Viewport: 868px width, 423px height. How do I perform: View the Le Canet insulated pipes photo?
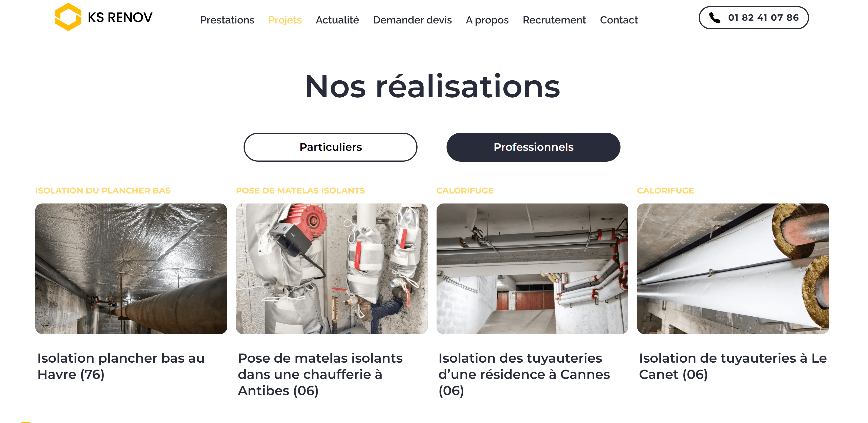pyautogui.click(x=733, y=269)
